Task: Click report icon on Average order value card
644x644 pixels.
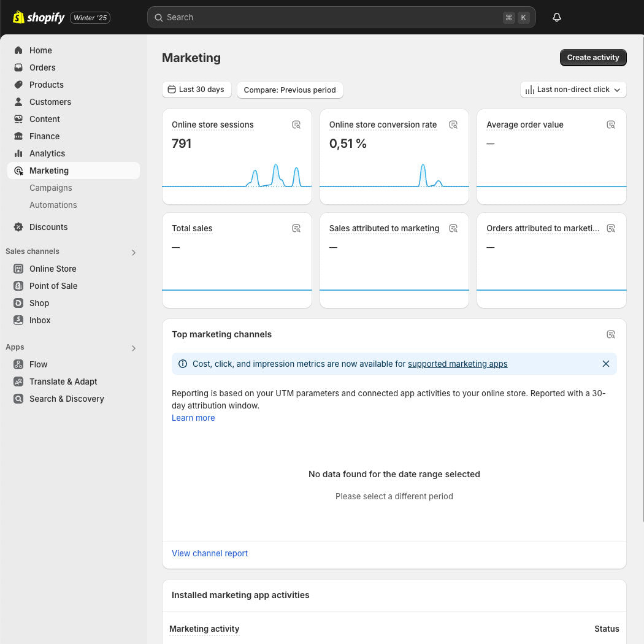Action: (611, 125)
